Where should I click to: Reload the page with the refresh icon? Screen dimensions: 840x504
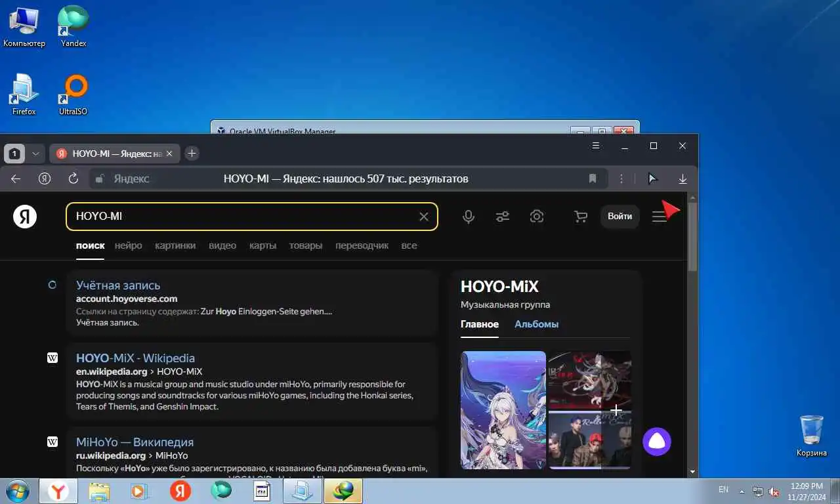[73, 178]
